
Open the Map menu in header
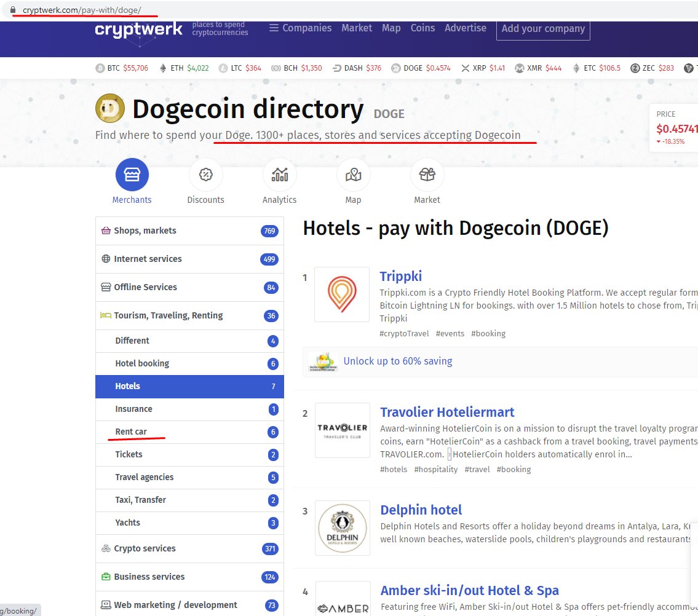[391, 28]
